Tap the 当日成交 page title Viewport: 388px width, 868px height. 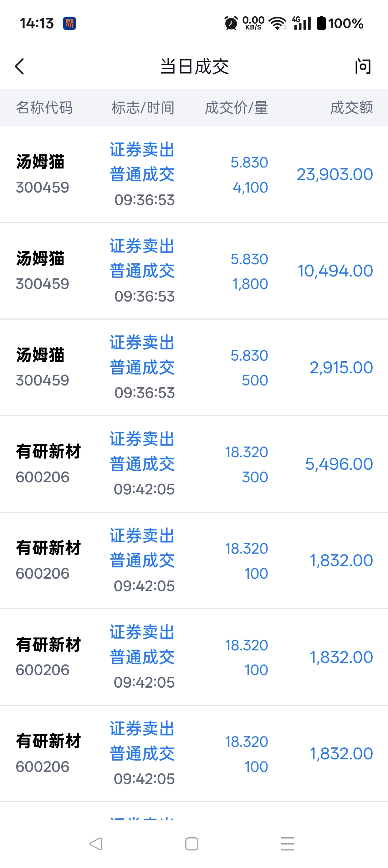194,66
